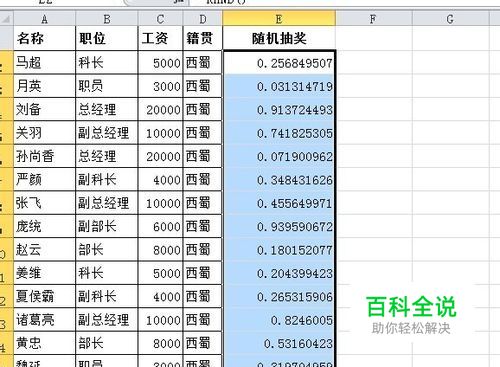Select the name cell 诸葛亮

coord(45,320)
